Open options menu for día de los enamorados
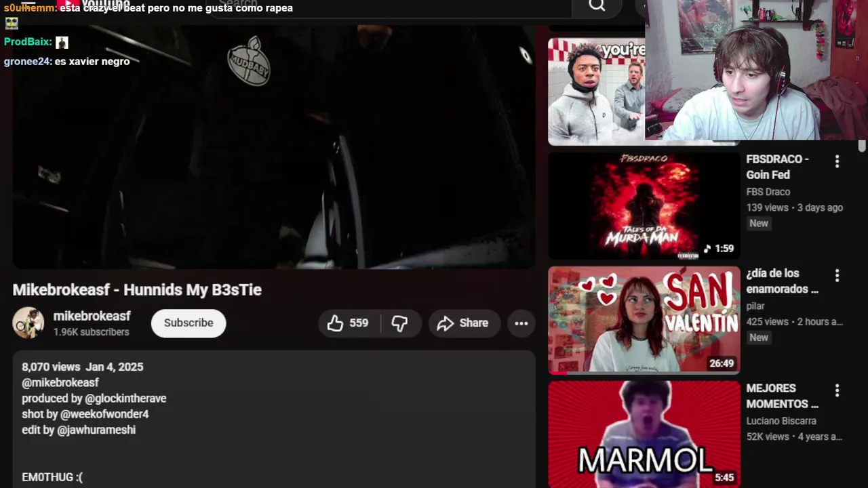This screenshot has width=868, height=488. [x=837, y=276]
